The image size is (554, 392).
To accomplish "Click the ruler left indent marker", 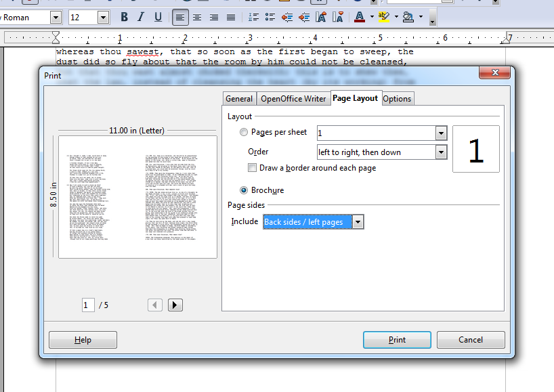I will coord(56,37).
